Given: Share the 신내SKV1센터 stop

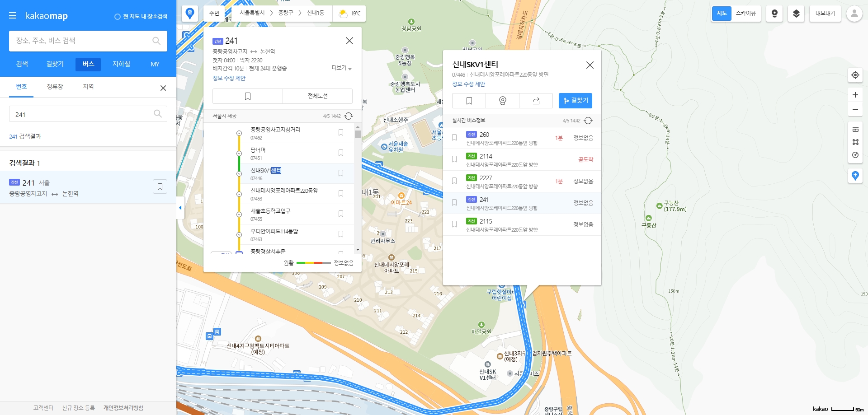Looking at the screenshot, I should click(536, 101).
